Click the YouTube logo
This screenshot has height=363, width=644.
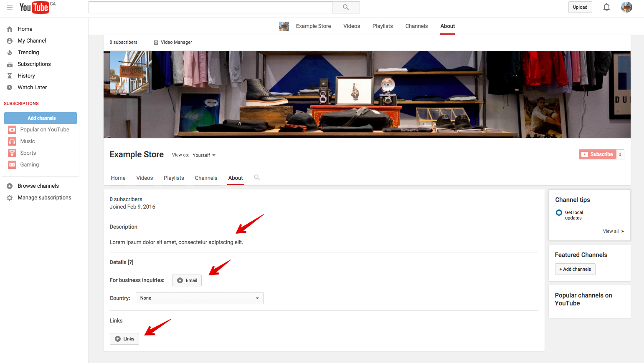35,7
